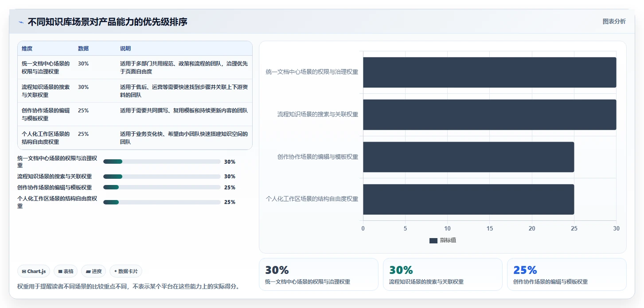Click the 统一文档中心场景 progress bar
This screenshot has width=644, height=308.
coord(162,162)
